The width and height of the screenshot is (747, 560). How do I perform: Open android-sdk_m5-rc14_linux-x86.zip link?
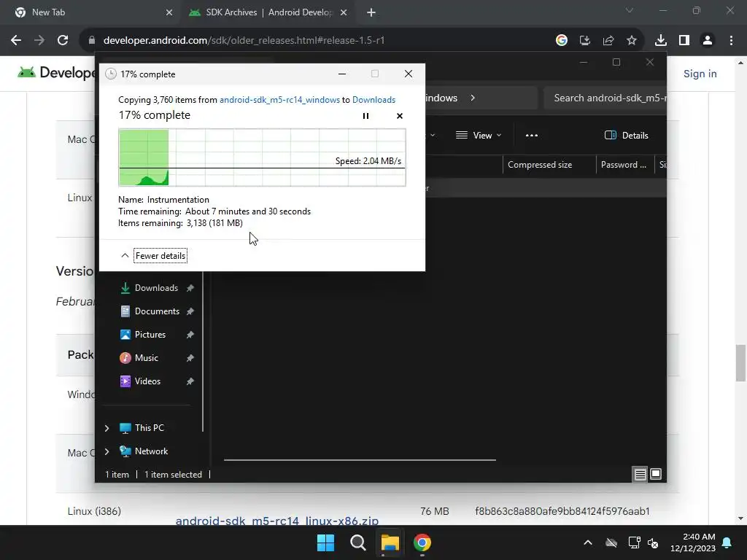(277, 521)
